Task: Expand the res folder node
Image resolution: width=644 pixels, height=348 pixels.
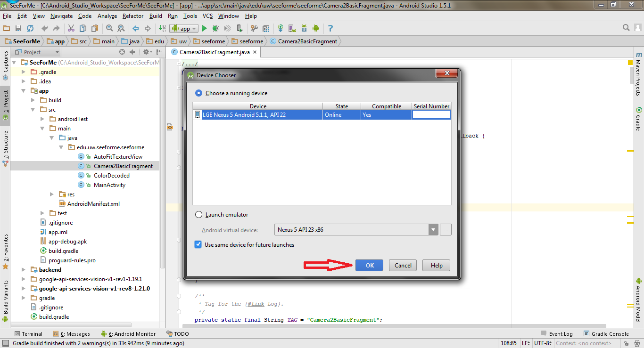Action: [51, 194]
